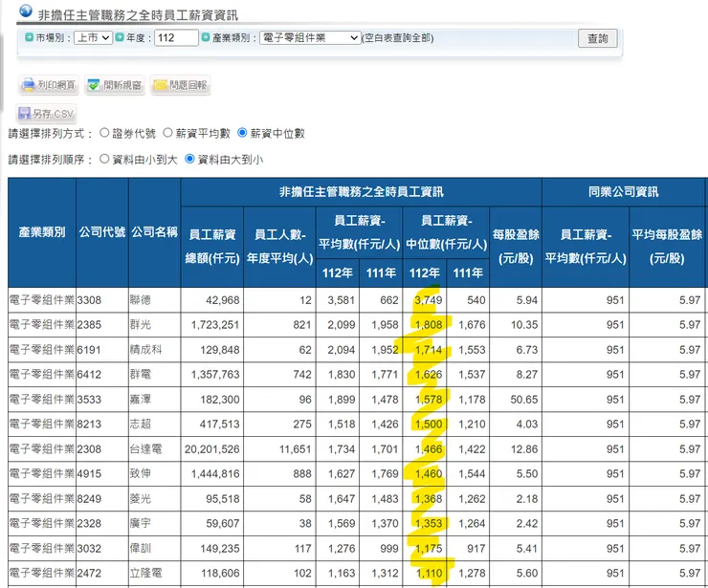Expand the 產業類別 dropdown showing 電子零組件業

tap(310, 38)
